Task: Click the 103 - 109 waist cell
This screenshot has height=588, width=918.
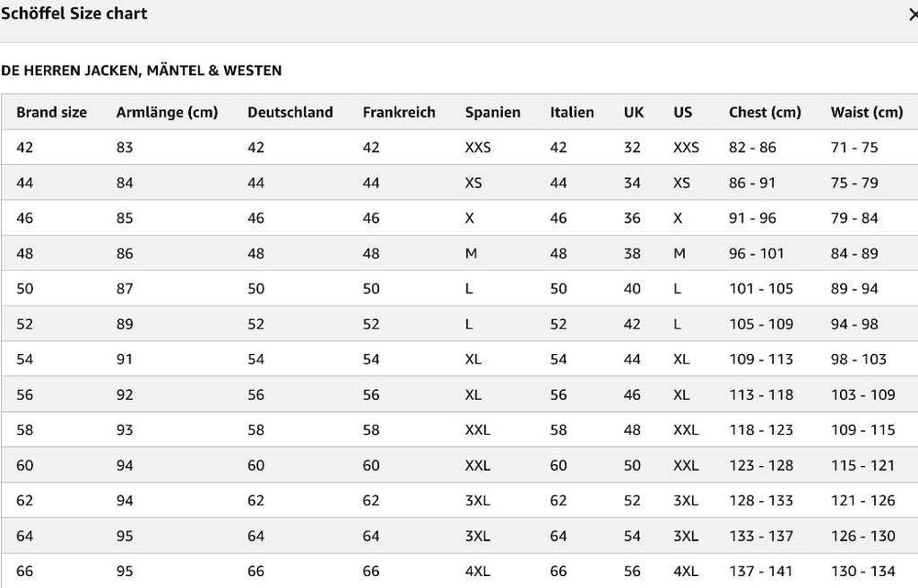Action: point(863,394)
